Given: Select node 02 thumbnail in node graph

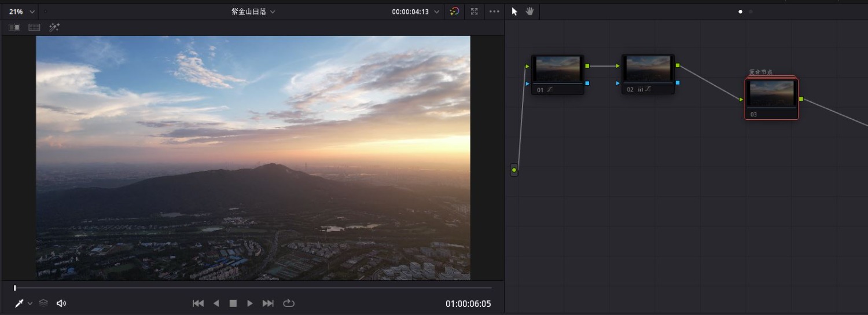Looking at the screenshot, I should [648, 69].
